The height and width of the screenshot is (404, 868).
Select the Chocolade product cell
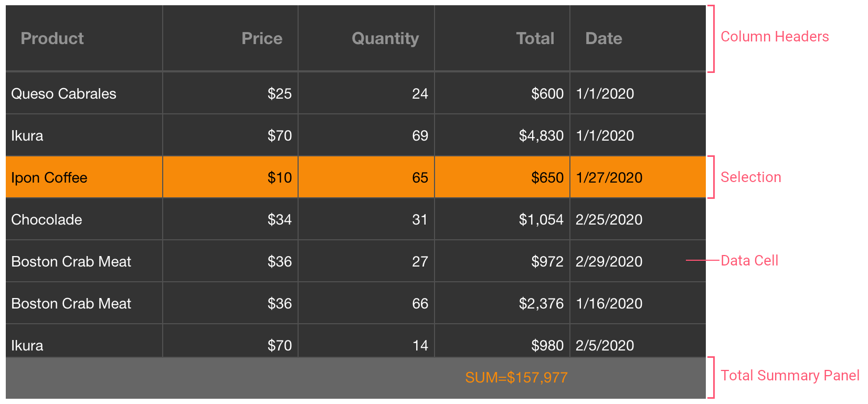point(47,219)
